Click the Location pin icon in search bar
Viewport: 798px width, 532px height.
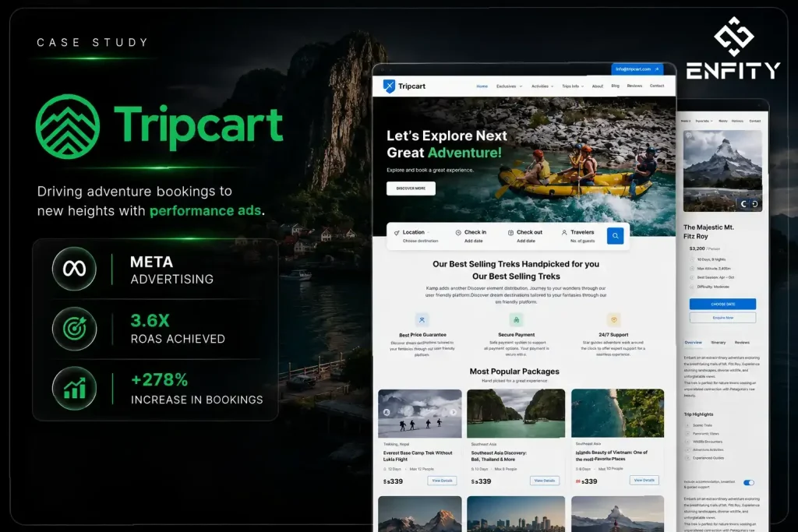pos(397,232)
